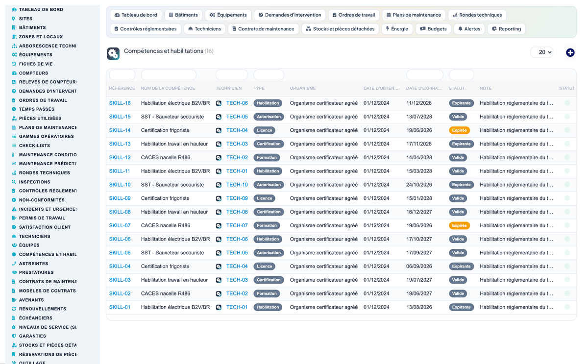Go to Contrôles réglementaires top tab
Screen dimensions: 588x364
coord(146,29)
